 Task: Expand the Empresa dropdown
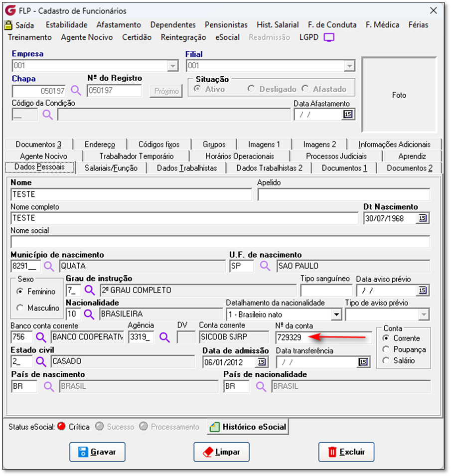point(173,66)
